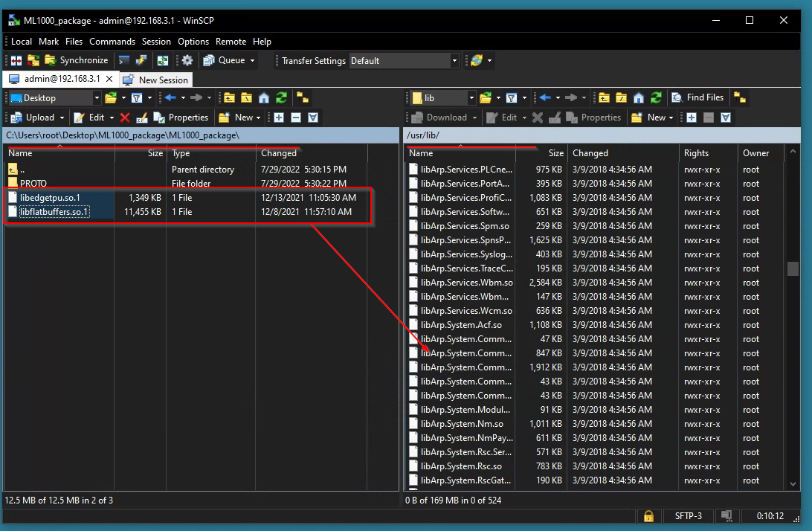This screenshot has height=531, width=812.
Task: Open the terminal console icon
Action: coord(123,61)
